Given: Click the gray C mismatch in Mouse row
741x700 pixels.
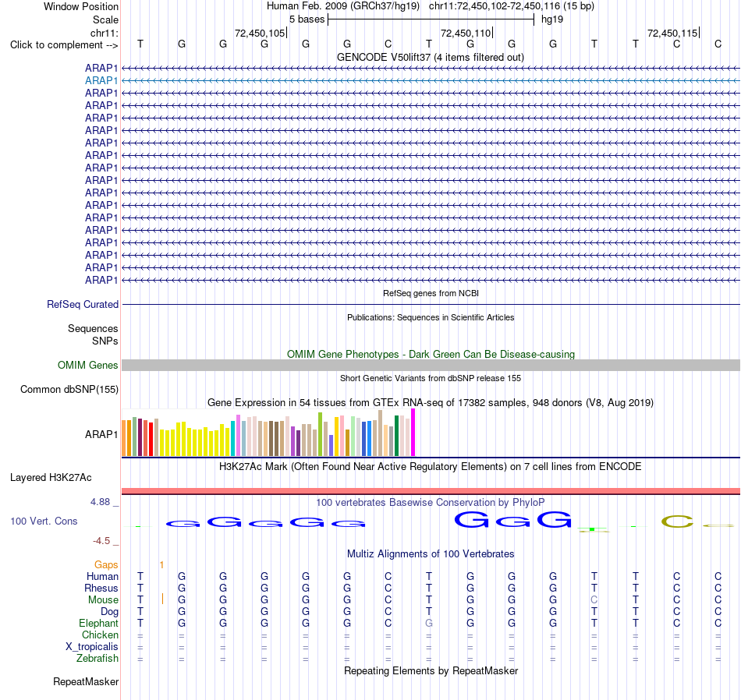Looking at the screenshot, I should (x=594, y=600).
